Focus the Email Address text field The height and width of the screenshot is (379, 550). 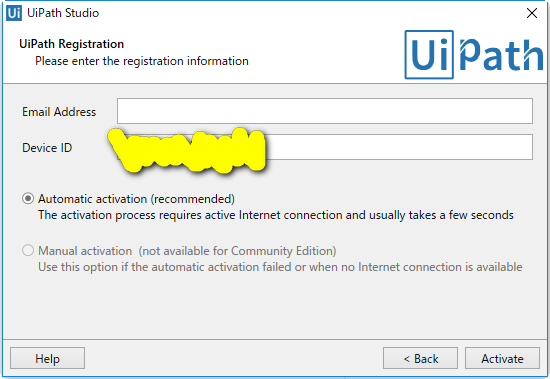pos(325,111)
